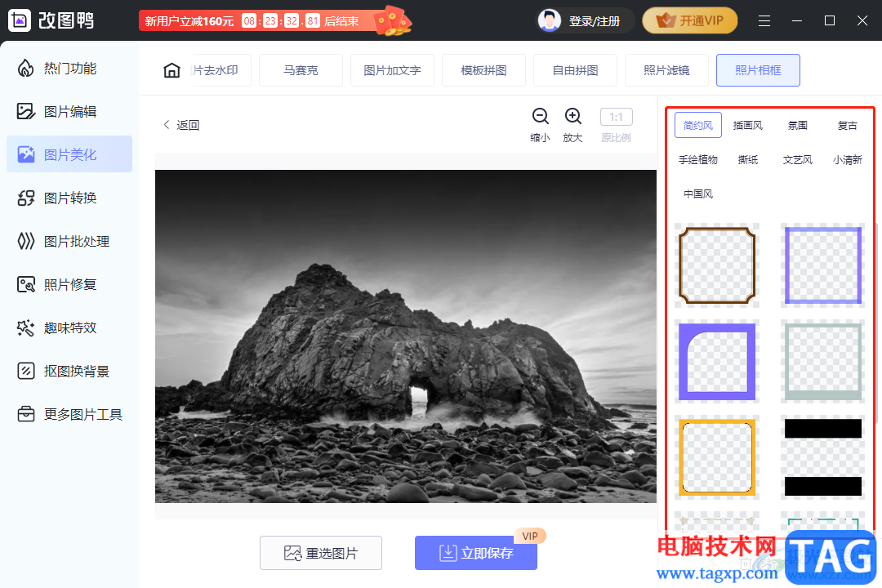
Task: Switch to the 照片滤镜 tab
Action: [666, 70]
